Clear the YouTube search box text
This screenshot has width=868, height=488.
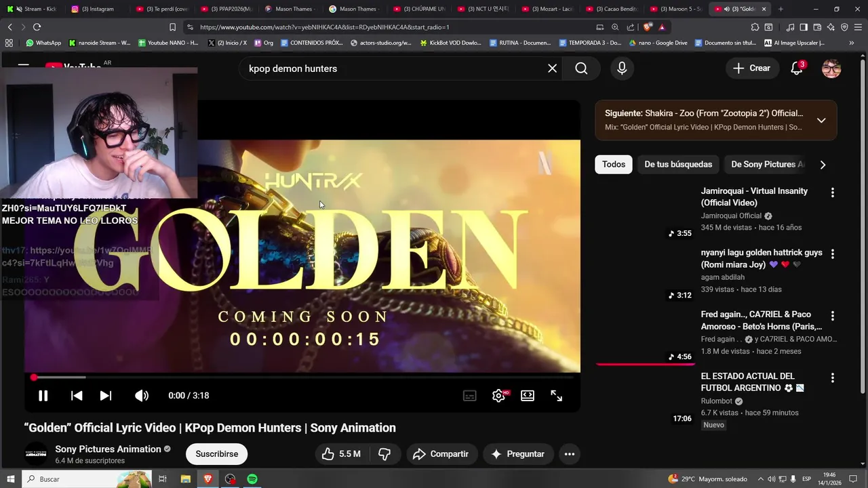click(x=552, y=68)
